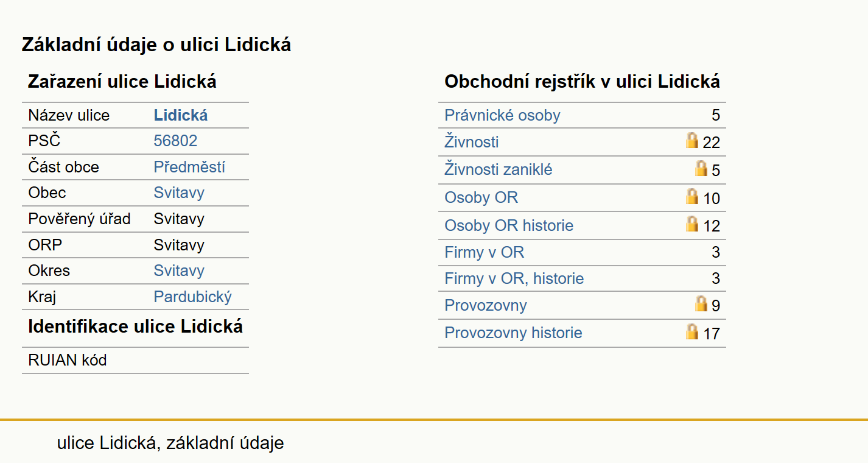Click the lock icon next to Osoby OR
The width and height of the screenshot is (868, 463).
click(691, 196)
